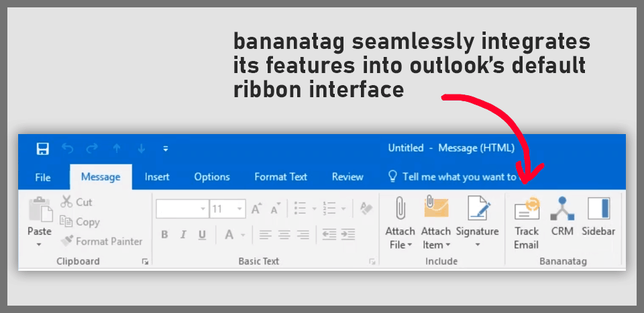Select the Format Painter tool

(101, 241)
